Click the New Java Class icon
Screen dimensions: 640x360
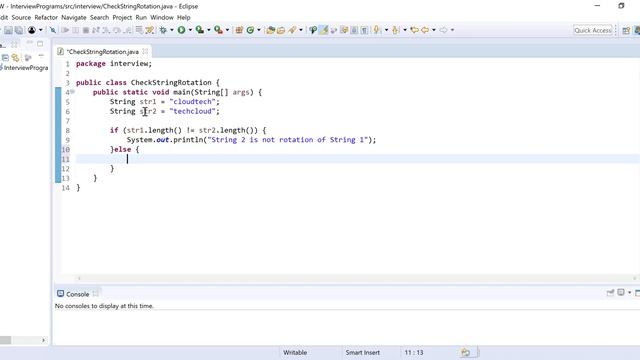(x=250, y=30)
